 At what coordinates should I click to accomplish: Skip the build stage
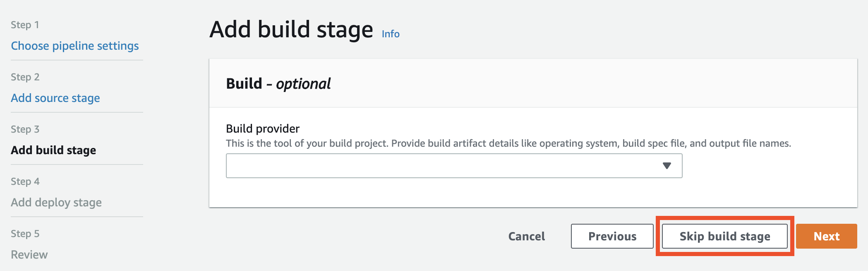point(725,236)
